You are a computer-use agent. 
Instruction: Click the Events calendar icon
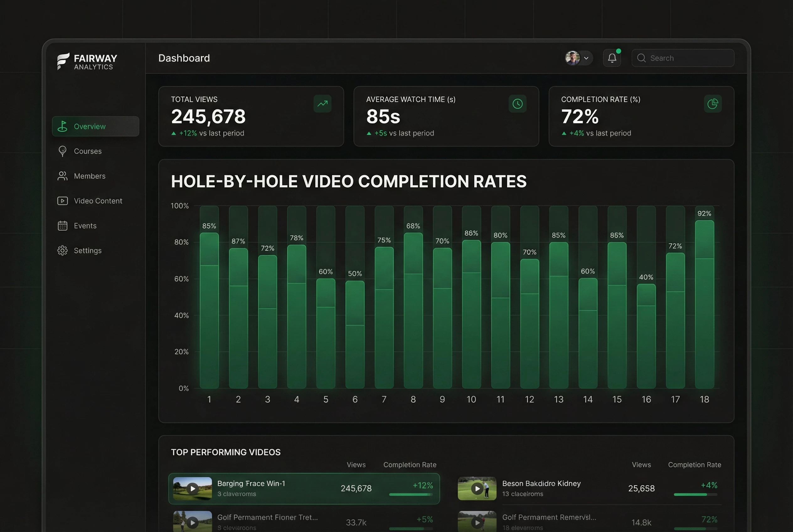pyautogui.click(x=62, y=226)
